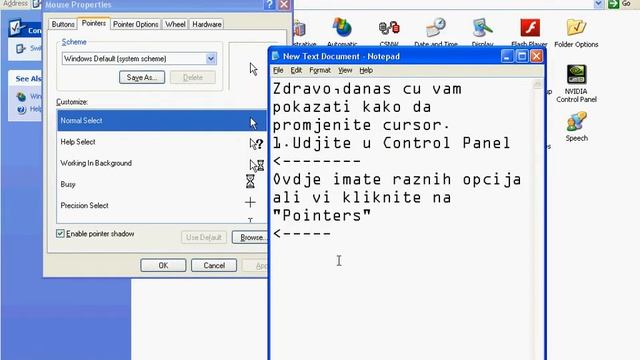Click the Help icon in See Also

[22, 109]
